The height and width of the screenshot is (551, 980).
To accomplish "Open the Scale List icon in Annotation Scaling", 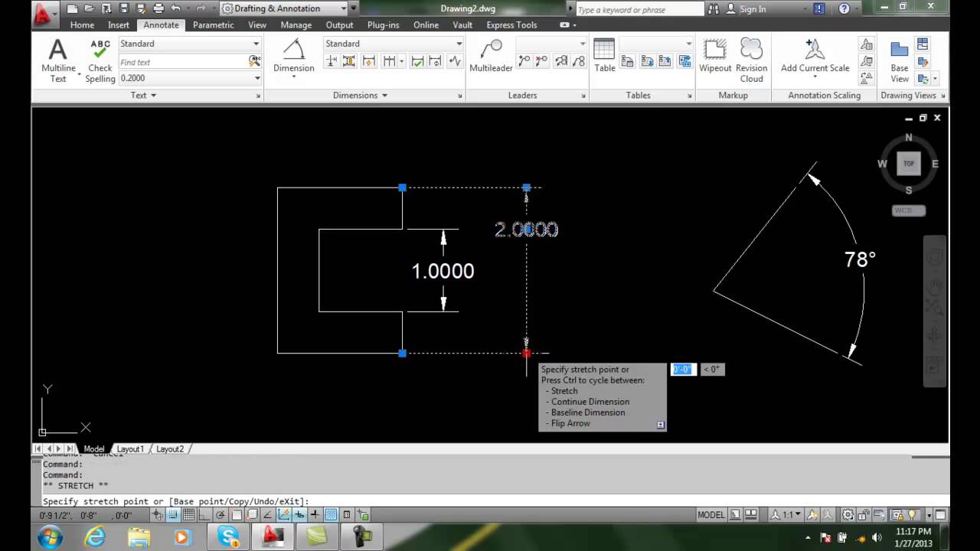I will (867, 44).
